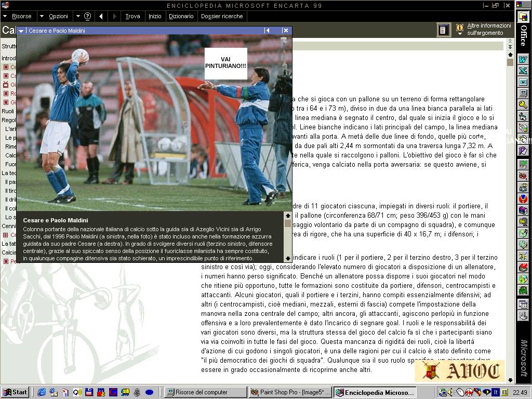Expand the Altre informazioni dropdown arrow

(460, 34)
